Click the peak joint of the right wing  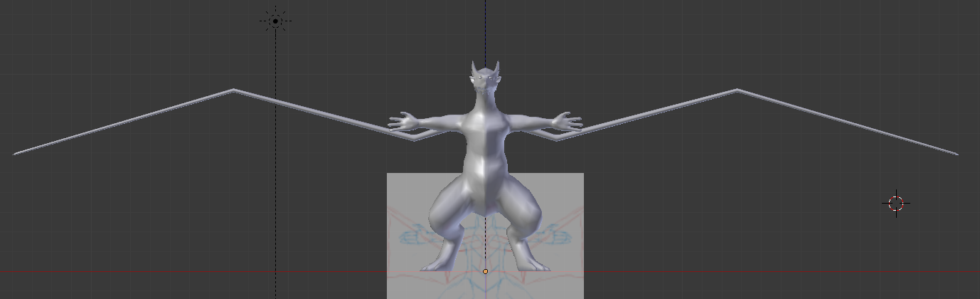pos(737,90)
